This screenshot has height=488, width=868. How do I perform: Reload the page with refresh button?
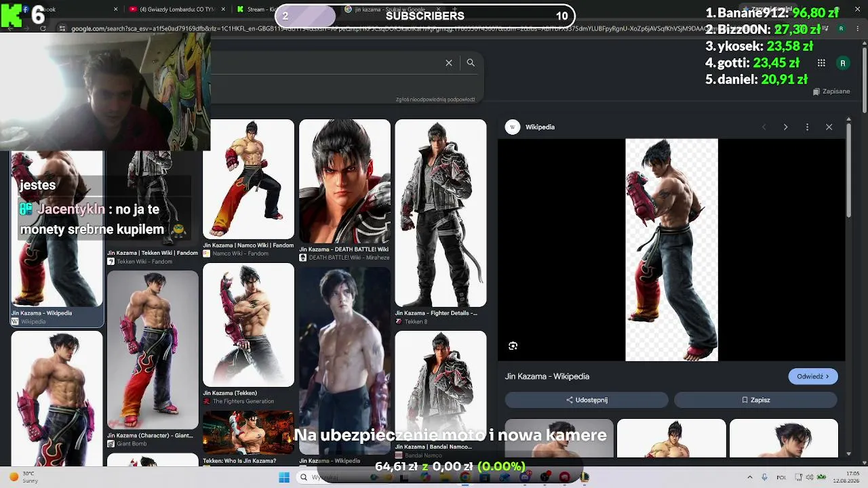(x=43, y=28)
